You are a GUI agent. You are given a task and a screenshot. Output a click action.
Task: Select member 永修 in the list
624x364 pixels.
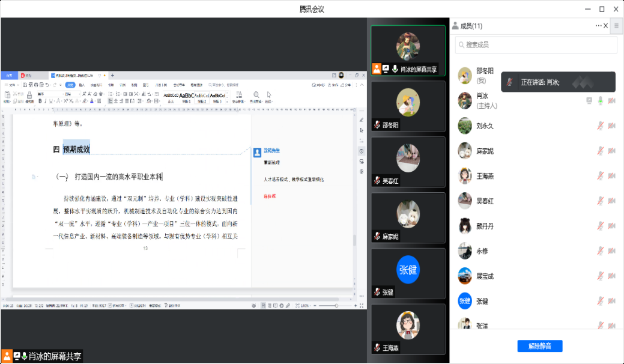(537, 251)
